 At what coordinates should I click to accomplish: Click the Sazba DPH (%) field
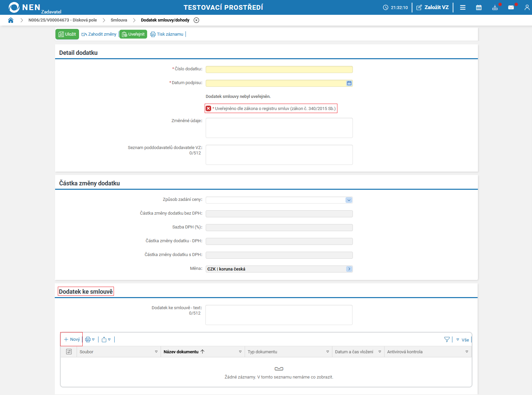279,227
